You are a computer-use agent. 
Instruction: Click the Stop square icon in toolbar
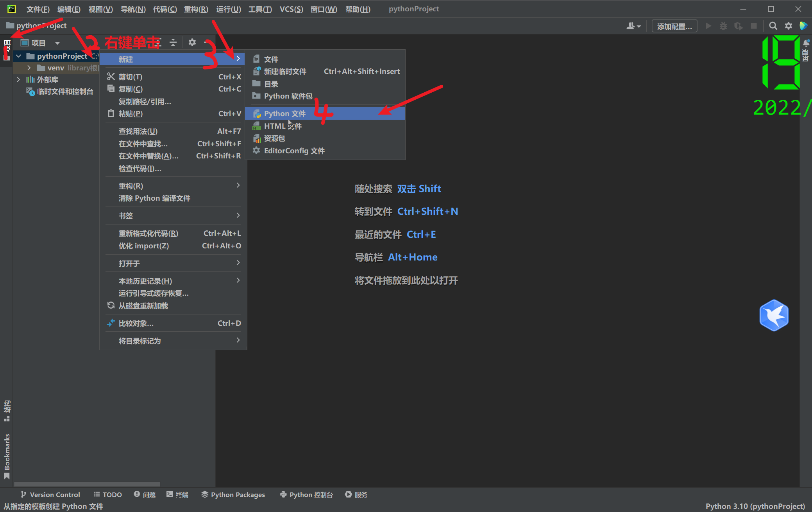pos(754,26)
